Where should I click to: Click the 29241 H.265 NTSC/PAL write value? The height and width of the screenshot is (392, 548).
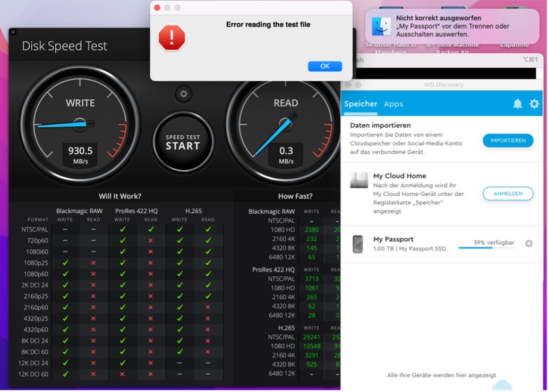[x=311, y=337]
